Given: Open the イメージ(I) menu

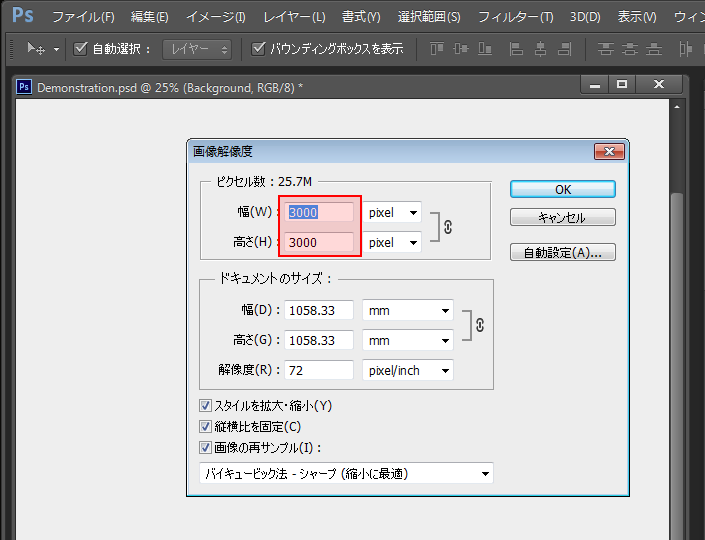Looking at the screenshot, I should tap(216, 17).
